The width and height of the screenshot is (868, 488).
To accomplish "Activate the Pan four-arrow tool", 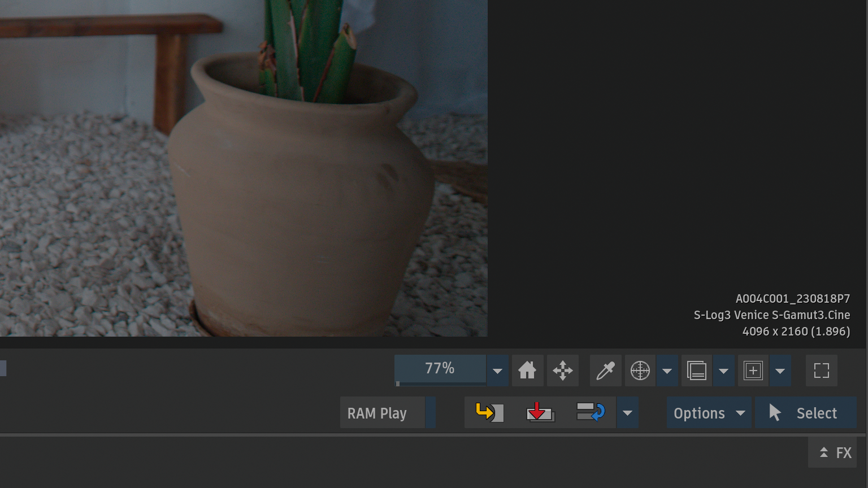I will pyautogui.click(x=562, y=371).
